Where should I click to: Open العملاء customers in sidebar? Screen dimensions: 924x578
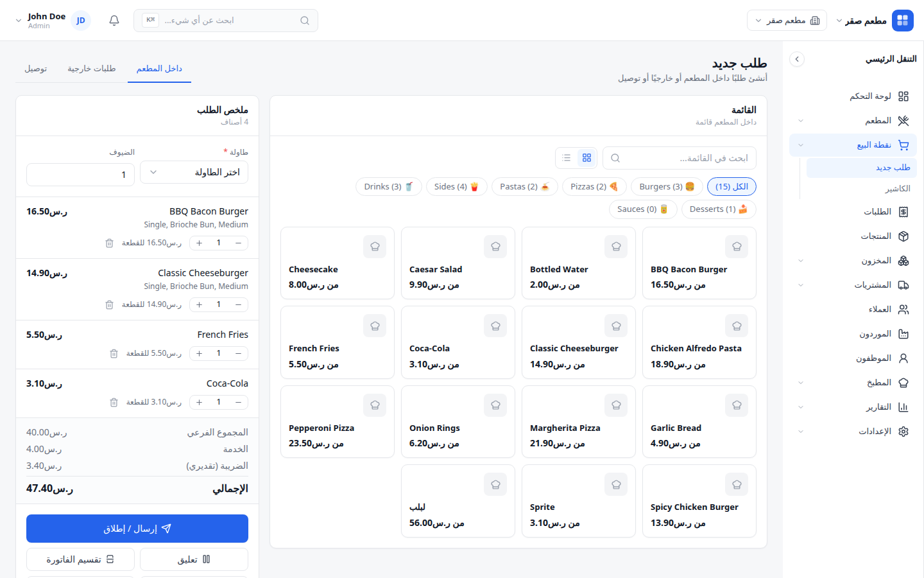click(853, 310)
